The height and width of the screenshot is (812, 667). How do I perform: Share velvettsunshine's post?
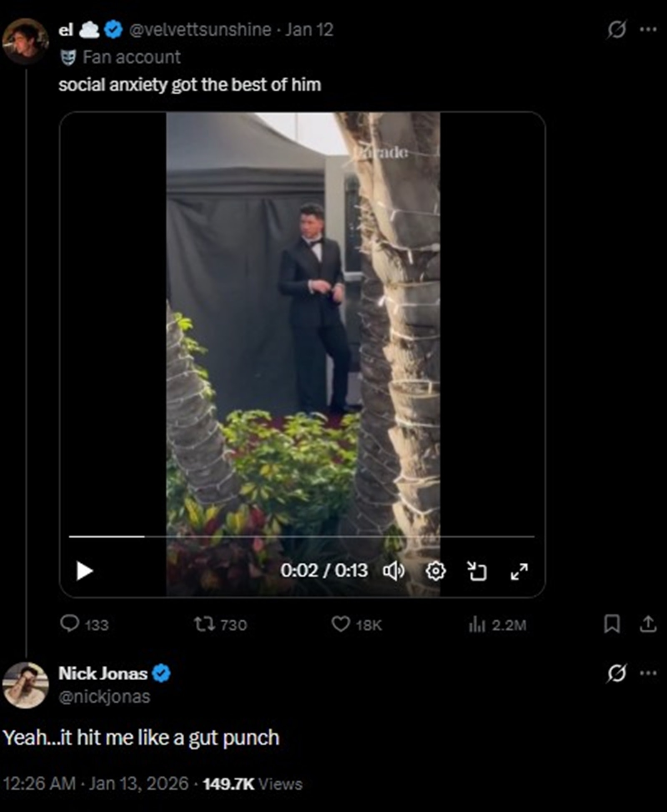point(648,624)
